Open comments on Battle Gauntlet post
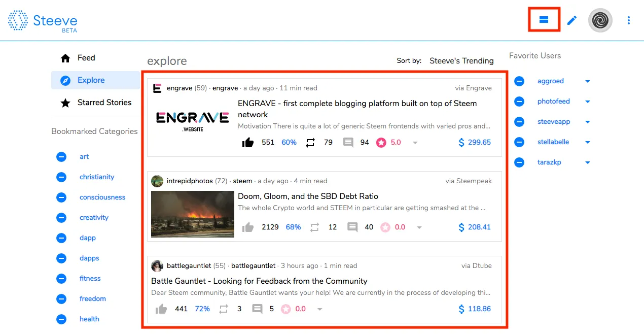 258,309
